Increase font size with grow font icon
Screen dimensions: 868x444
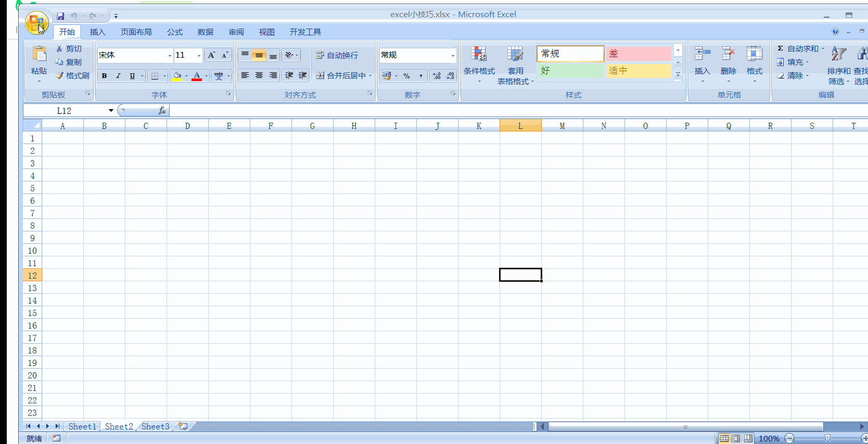(211, 55)
